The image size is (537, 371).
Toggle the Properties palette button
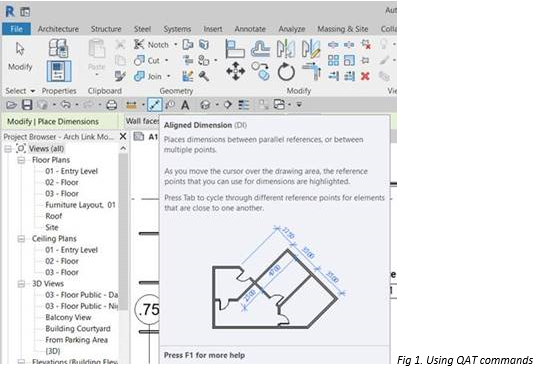[59, 71]
